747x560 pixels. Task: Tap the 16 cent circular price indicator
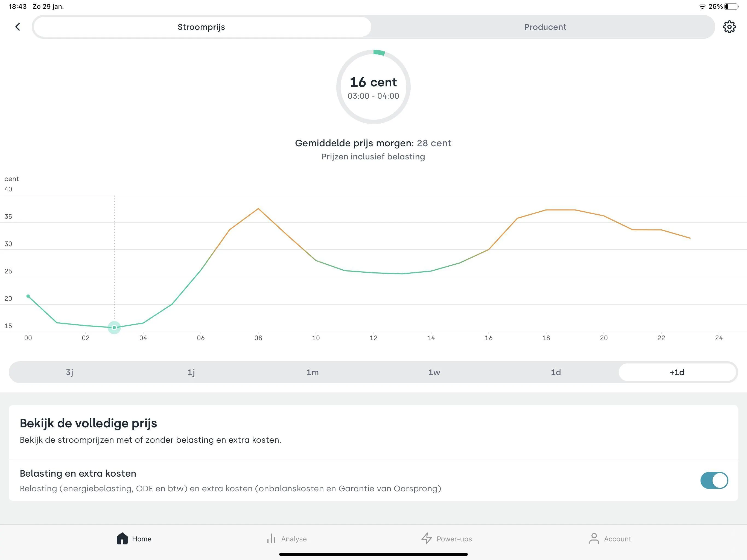373,87
